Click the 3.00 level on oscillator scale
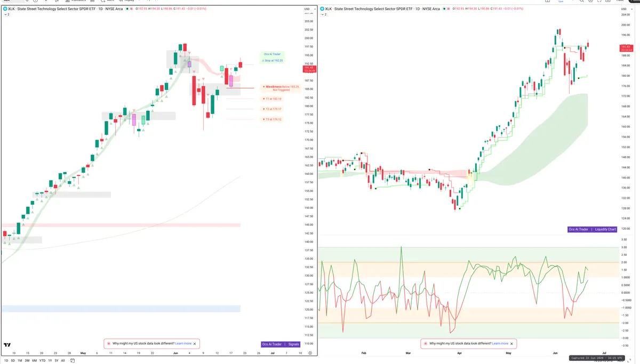 [x=623, y=247]
